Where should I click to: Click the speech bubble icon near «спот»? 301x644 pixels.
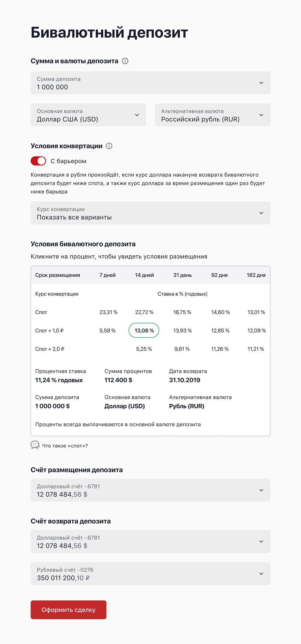[35, 445]
